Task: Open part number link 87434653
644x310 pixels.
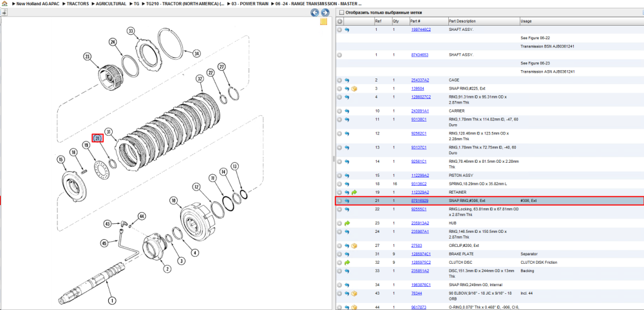Action: coord(420,55)
